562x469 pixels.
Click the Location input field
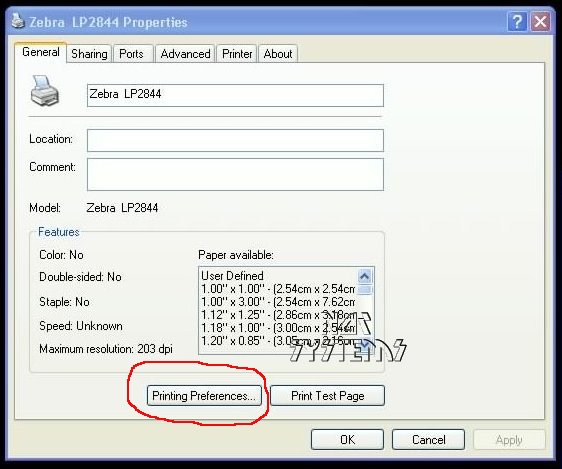pos(235,140)
